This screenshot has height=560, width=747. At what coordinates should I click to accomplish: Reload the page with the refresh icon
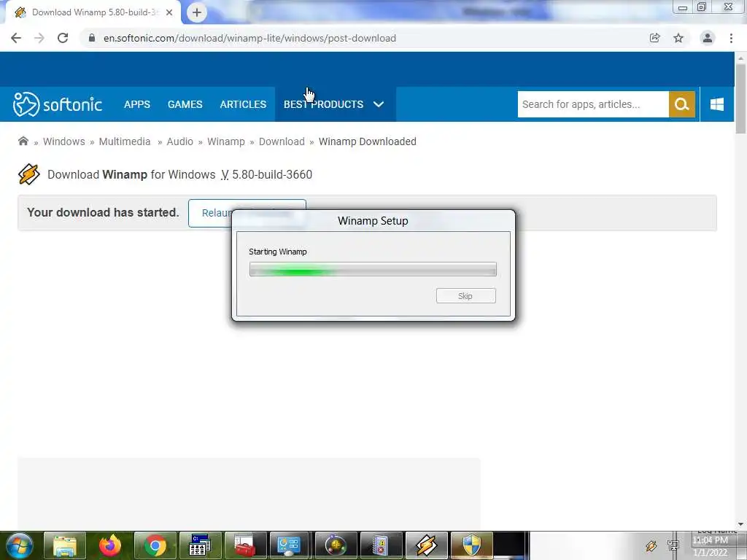[63, 38]
